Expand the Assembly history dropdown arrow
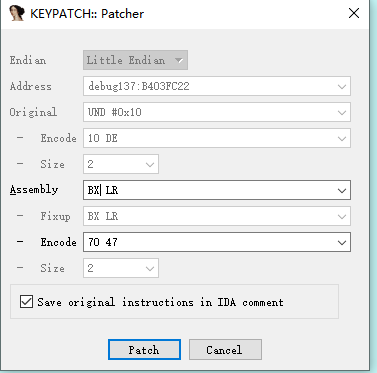The width and height of the screenshot is (377, 373). tap(342, 190)
